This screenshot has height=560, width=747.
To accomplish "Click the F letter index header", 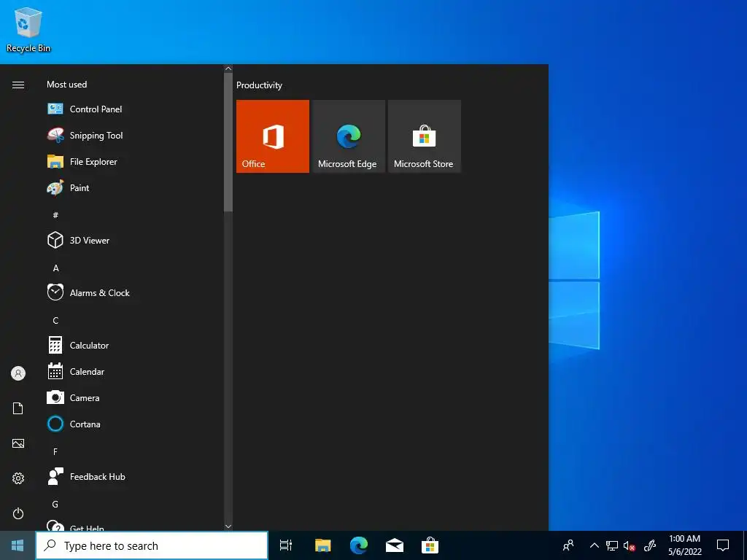I will coord(55,451).
